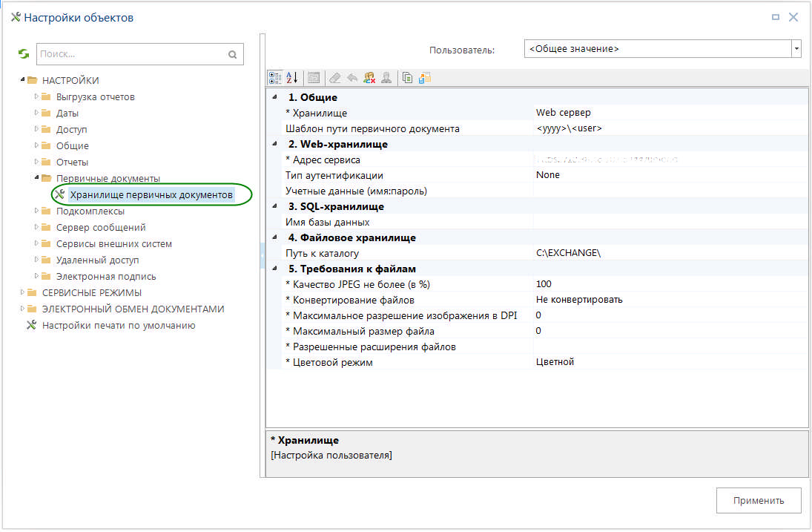Select Хранилище первичных документов tree item

tap(151, 194)
